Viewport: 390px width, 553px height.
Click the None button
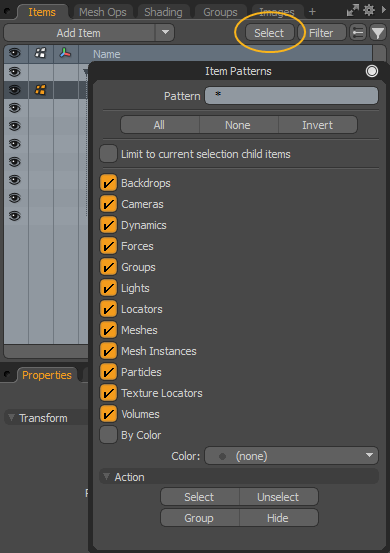[x=238, y=125]
